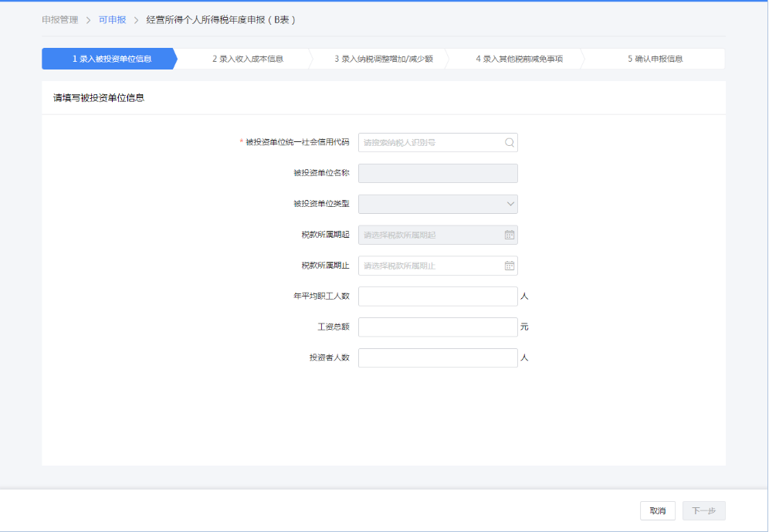The height and width of the screenshot is (532, 769).
Task: Click the 税款所属期起 date field
Action: point(430,235)
